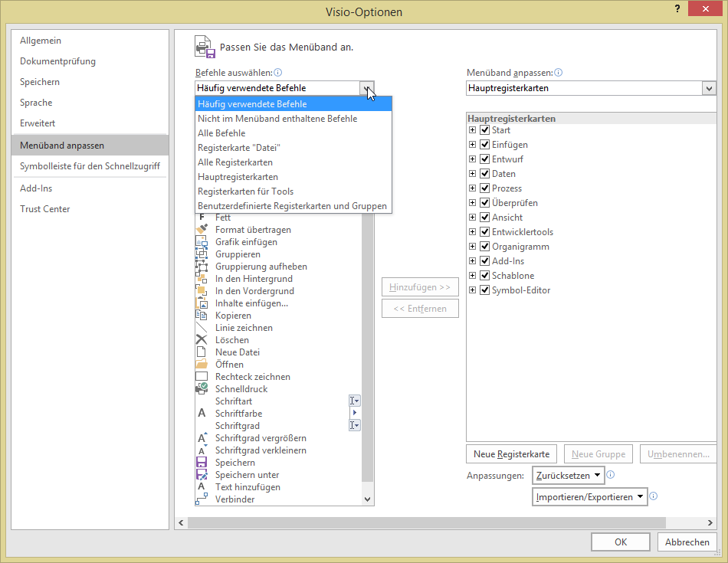Viewport: 728px width, 563px height.
Task: Click the Grafik einfügen icon
Action: tap(202, 242)
